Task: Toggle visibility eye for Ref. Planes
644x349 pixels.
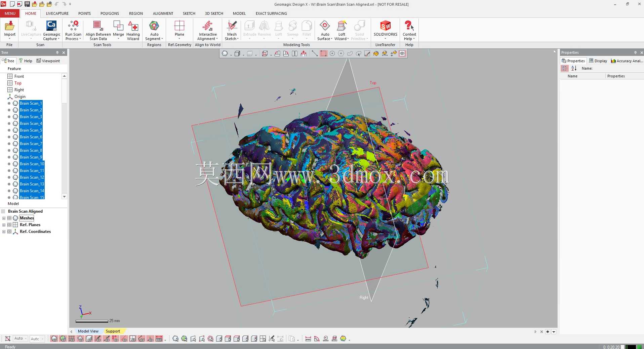Action: click(x=9, y=225)
